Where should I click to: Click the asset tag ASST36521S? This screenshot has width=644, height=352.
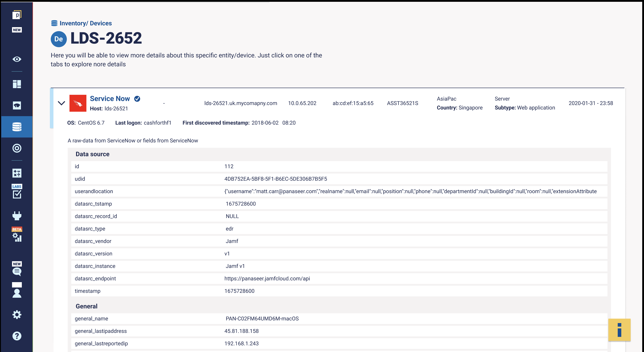pos(402,103)
